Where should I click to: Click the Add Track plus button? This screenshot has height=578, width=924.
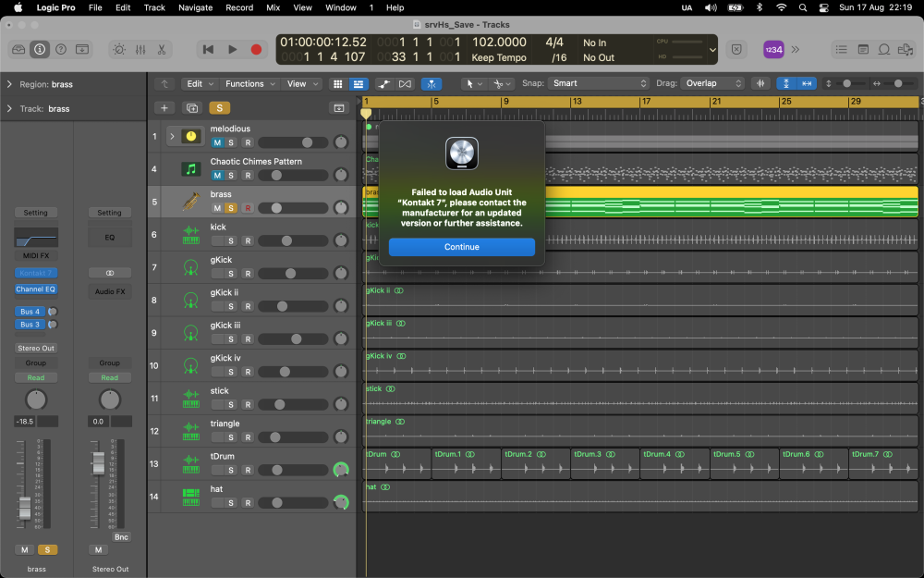click(164, 108)
